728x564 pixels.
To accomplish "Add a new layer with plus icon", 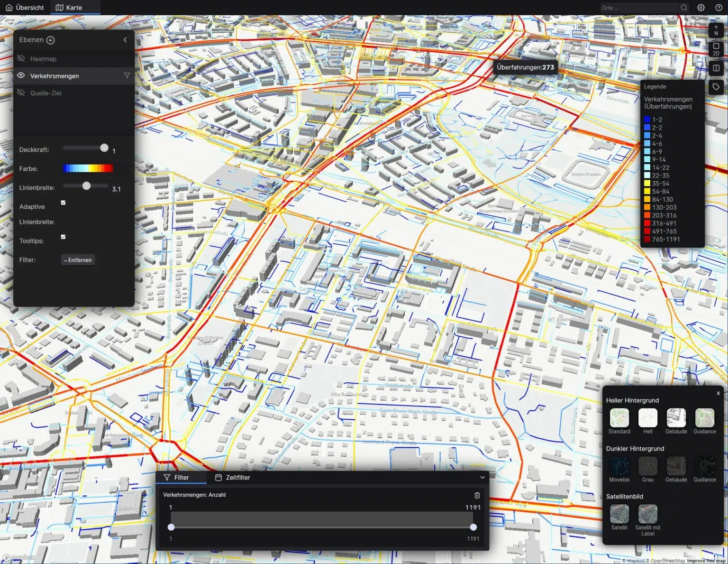I will (x=51, y=40).
